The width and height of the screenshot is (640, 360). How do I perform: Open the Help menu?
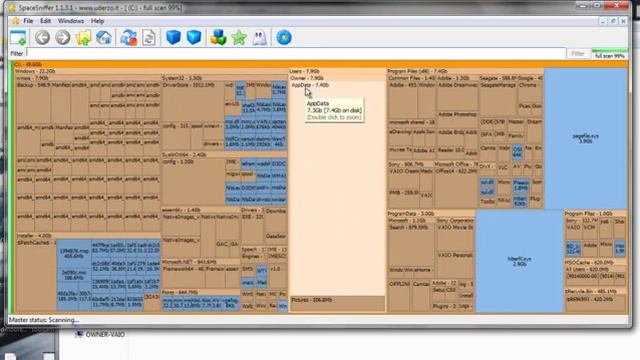click(98, 21)
